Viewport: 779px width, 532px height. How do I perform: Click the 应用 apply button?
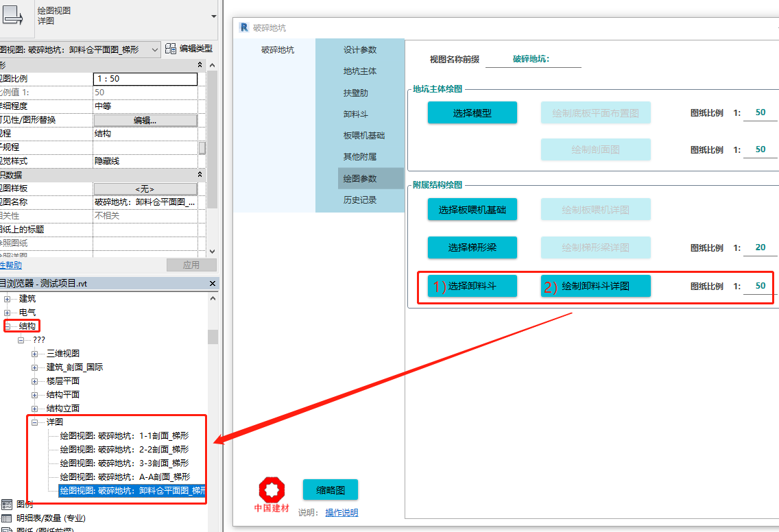[191, 265]
